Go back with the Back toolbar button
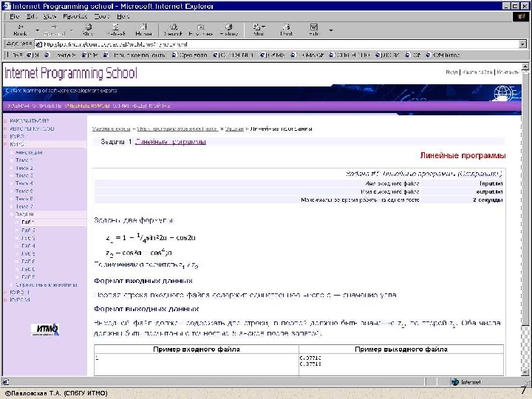Image resolution: width=532 pixels, height=399 pixels. pos(20,30)
